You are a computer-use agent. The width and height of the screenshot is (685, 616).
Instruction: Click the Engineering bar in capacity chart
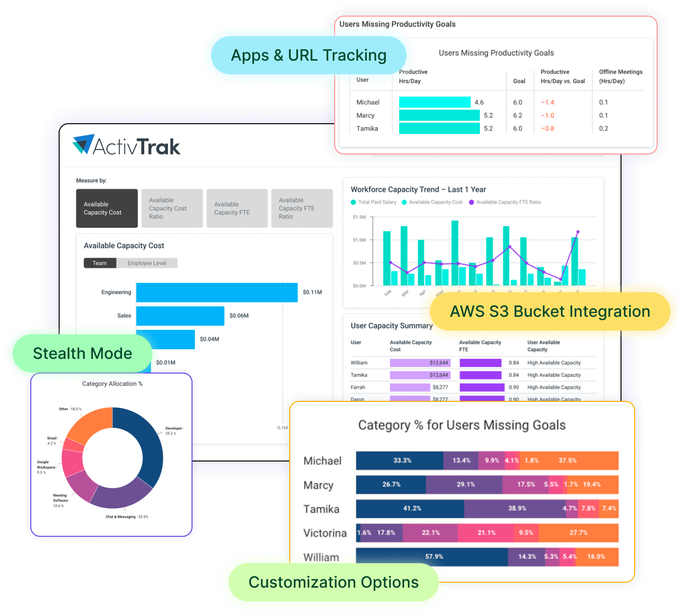click(217, 292)
